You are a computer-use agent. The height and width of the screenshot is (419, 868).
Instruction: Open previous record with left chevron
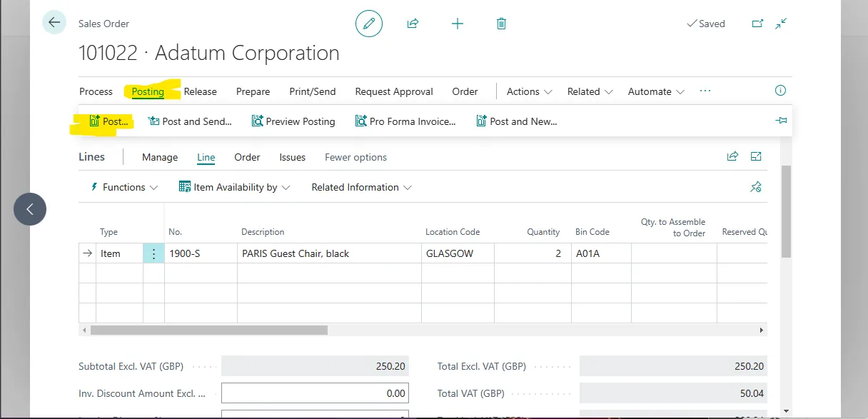pyautogui.click(x=30, y=209)
